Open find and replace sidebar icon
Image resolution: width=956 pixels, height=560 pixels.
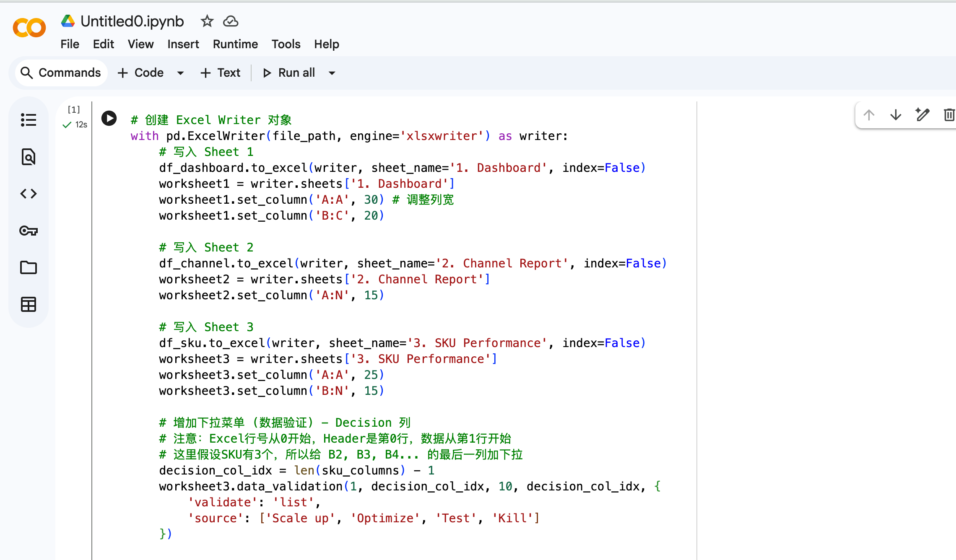coord(29,157)
